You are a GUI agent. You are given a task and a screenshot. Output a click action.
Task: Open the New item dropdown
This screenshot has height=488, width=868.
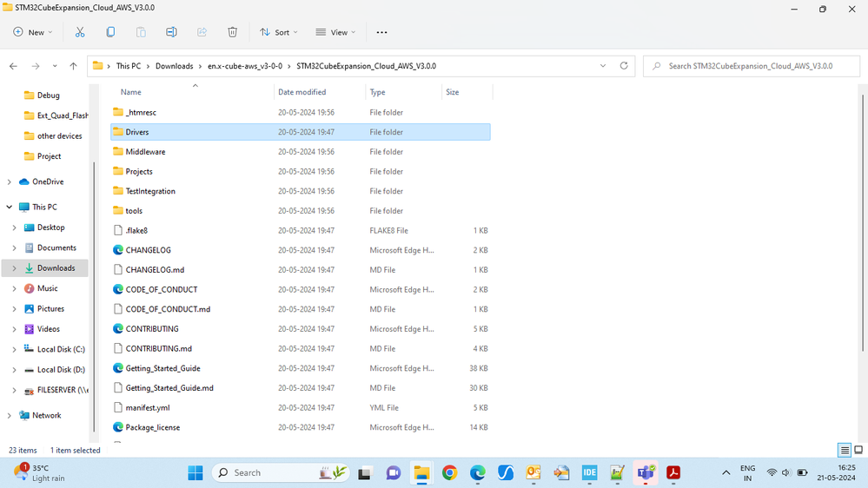pos(33,32)
